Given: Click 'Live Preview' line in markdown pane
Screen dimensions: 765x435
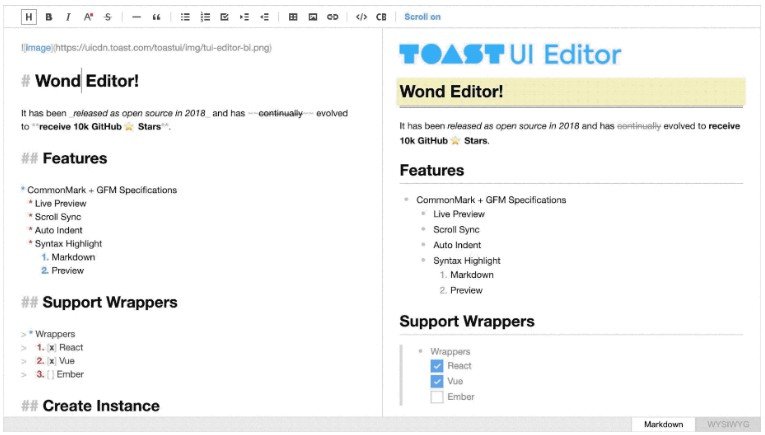Looking at the screenshot, I should (60, 203).
